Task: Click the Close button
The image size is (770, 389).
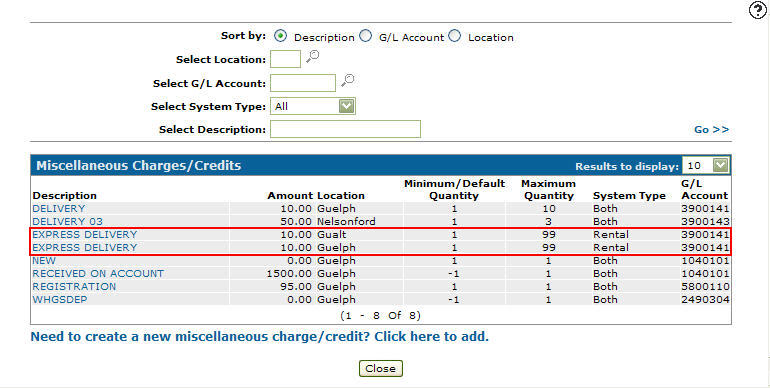Action: pos(381,368)
